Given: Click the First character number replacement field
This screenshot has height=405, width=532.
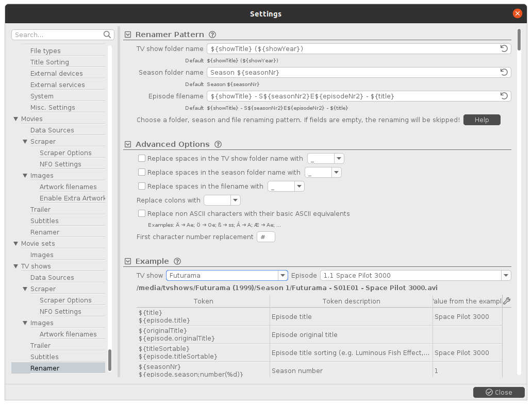Looking at the screenshot, I should click(x=266, y=237).
